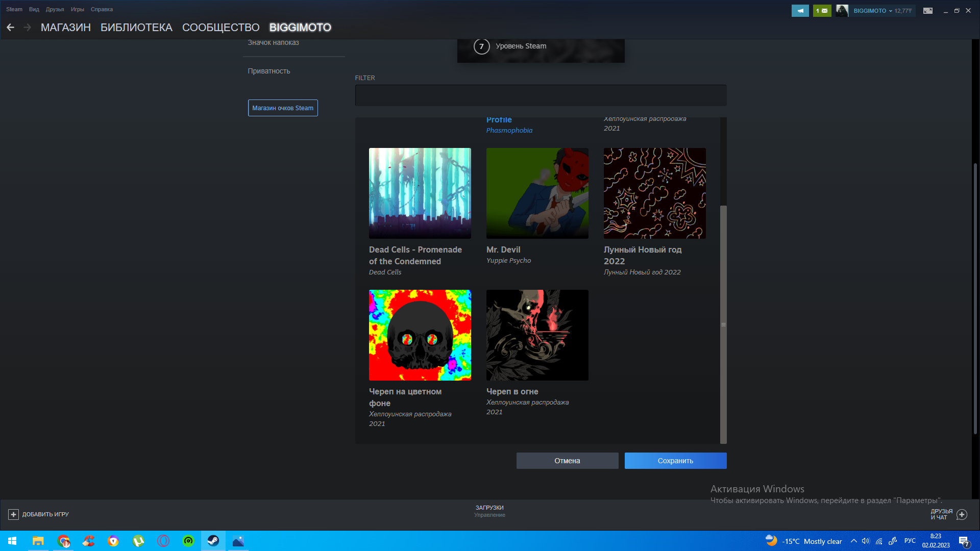Click ДРУЗЬЯ И ЧАТ label

tap(941, 514)
